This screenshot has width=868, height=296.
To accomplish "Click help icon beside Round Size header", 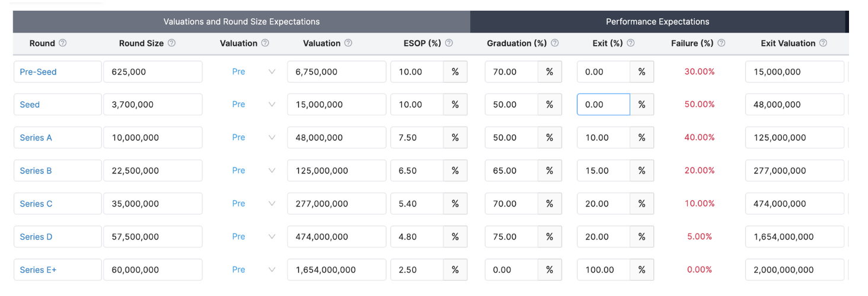I will coord(172,43).
